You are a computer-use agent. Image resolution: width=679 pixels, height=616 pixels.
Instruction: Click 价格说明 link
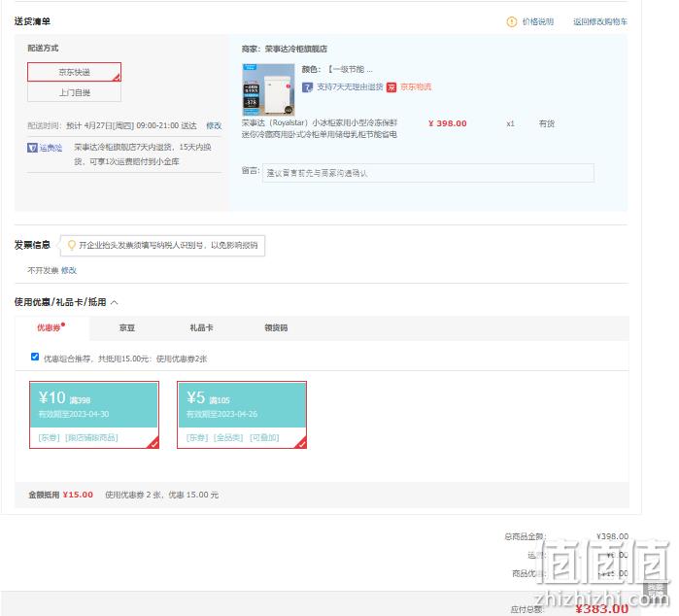click(538, 21)
